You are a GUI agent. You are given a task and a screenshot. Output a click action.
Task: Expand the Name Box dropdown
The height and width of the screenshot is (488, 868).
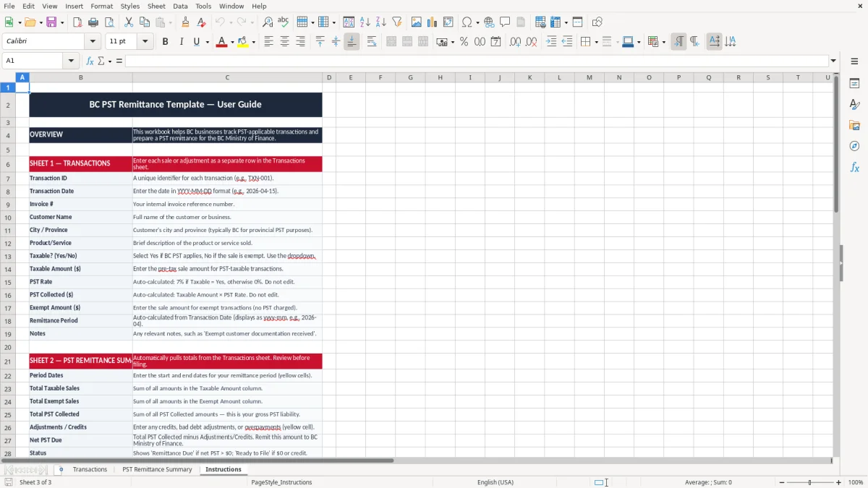tap(71, 61)
